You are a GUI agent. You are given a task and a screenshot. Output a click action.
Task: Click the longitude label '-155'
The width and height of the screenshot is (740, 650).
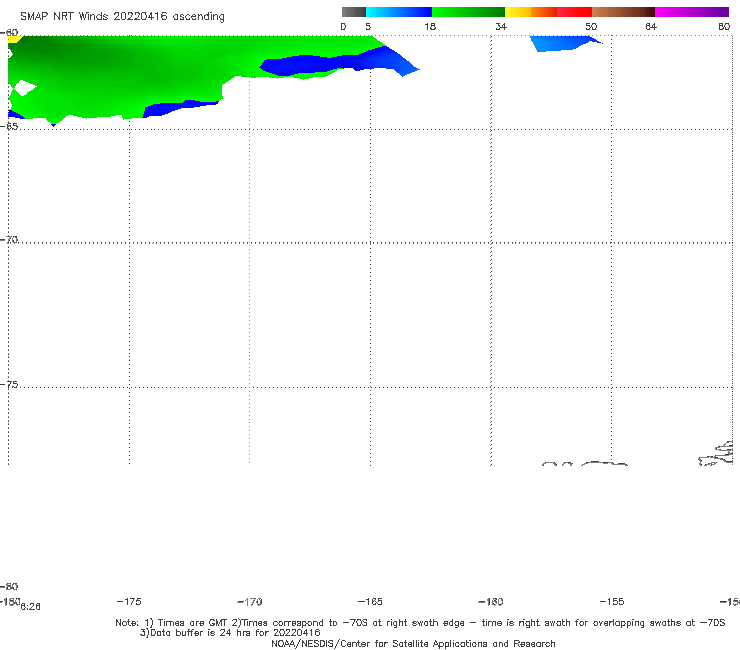pos(612,602)
